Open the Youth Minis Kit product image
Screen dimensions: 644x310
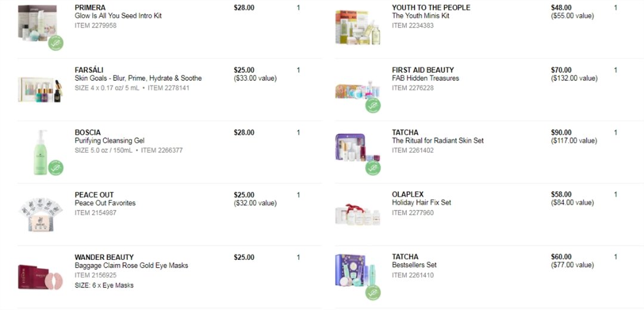click(358, 27)
